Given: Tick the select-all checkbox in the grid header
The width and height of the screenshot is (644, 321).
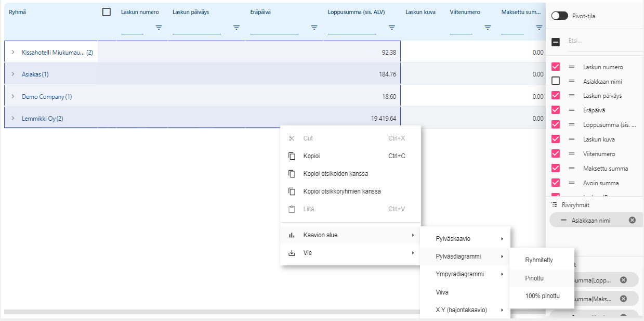Looking at the screenshot, I should tap(107, 12).
